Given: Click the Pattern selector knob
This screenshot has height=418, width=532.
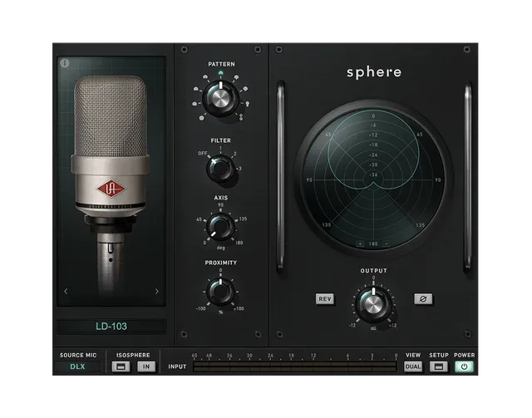Looking at the screenshot, I should [x=220, y=98].
